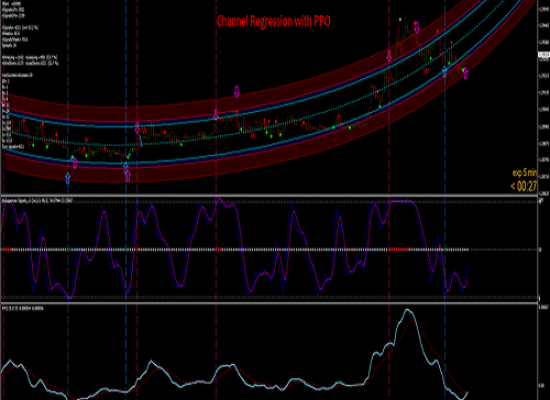Select the divider between the oscillator and PPO panels
This screenshot has width=550, height=400.
[269, 302]
